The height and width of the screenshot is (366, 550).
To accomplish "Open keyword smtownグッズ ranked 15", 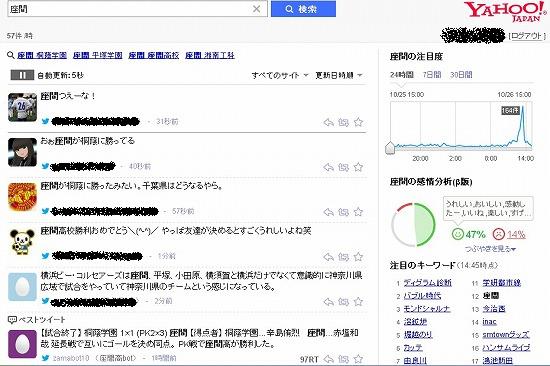I will (x=506, y=335).
